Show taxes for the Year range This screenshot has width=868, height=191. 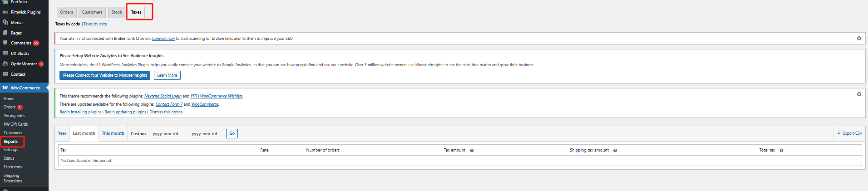pyautogui.click(x=62, y=133)
